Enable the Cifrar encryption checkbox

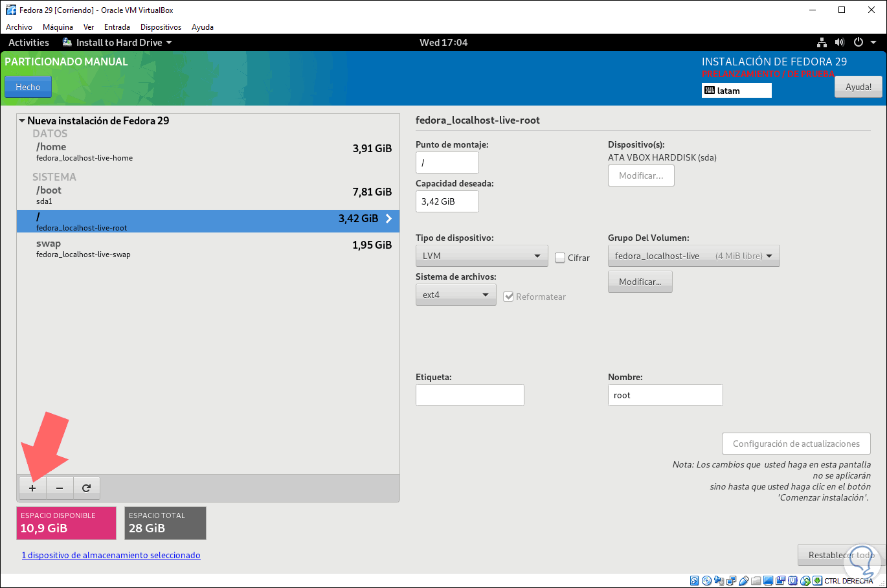point(560,258)
